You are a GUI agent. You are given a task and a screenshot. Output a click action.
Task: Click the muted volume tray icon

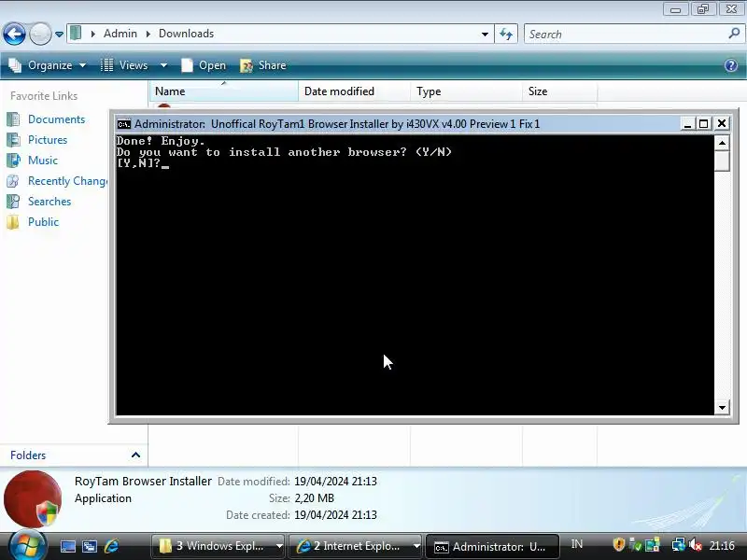696,544
